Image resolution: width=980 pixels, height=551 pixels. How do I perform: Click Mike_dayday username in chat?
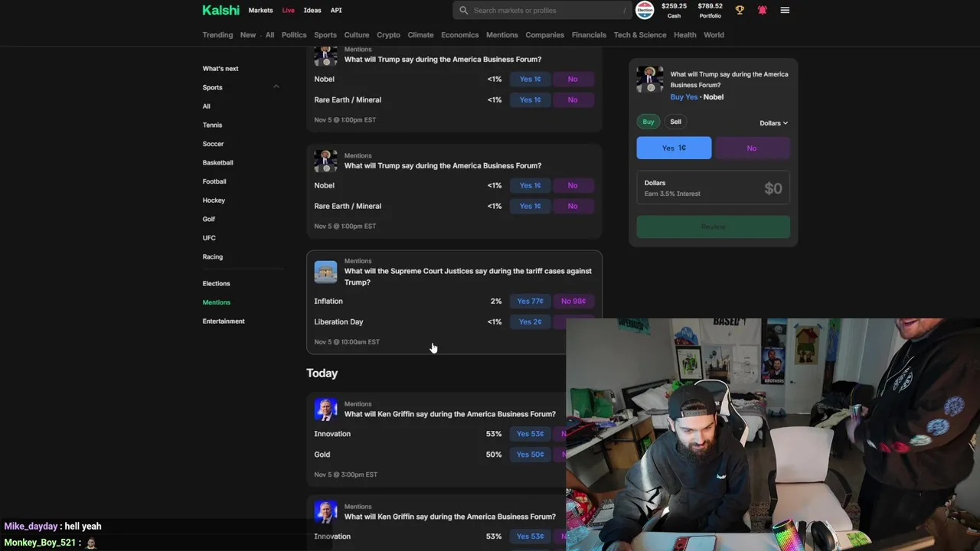(x=31, y=527)
